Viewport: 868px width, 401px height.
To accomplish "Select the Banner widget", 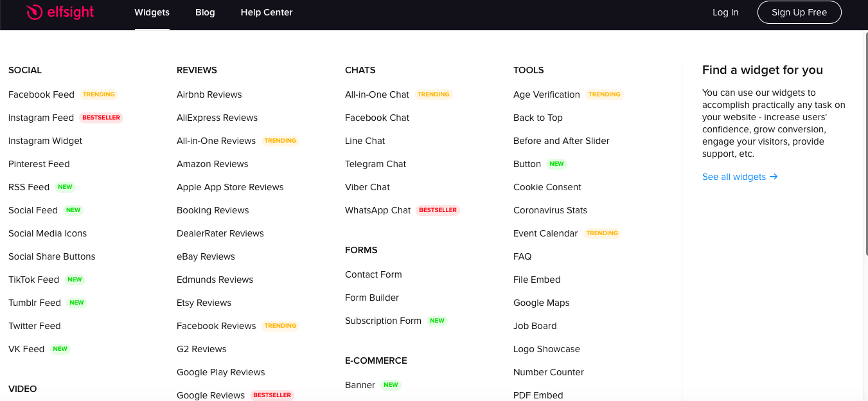I will point(360,385).
